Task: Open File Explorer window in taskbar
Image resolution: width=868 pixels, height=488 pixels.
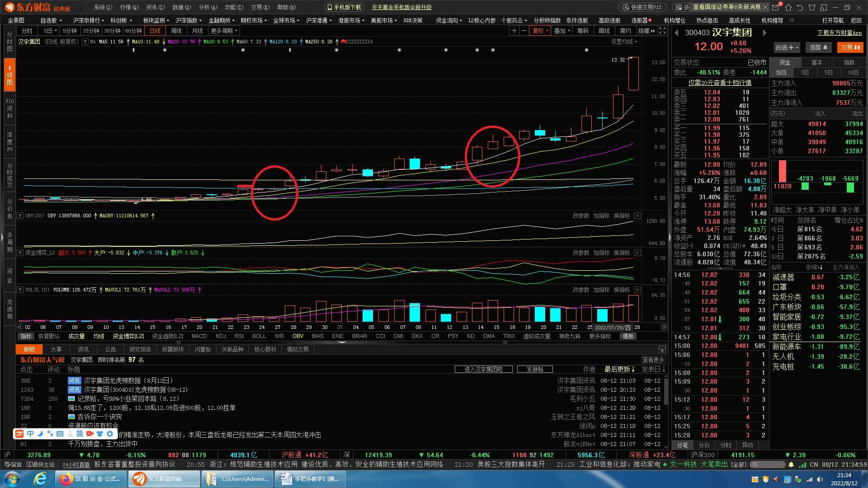Action: [x=237, y=479]
